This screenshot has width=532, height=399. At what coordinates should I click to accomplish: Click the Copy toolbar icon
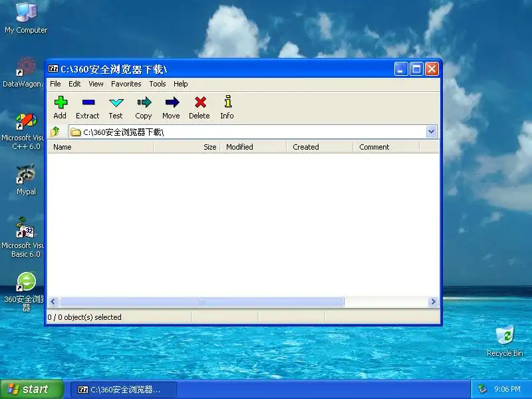pos(144,107)
